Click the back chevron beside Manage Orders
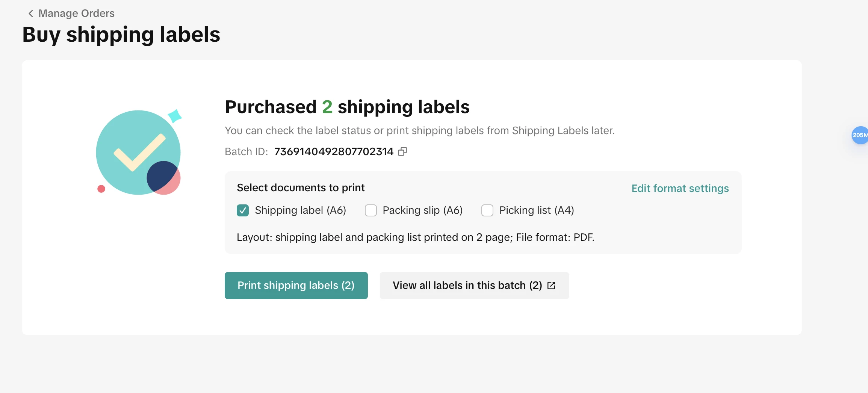 coord(31,14)
